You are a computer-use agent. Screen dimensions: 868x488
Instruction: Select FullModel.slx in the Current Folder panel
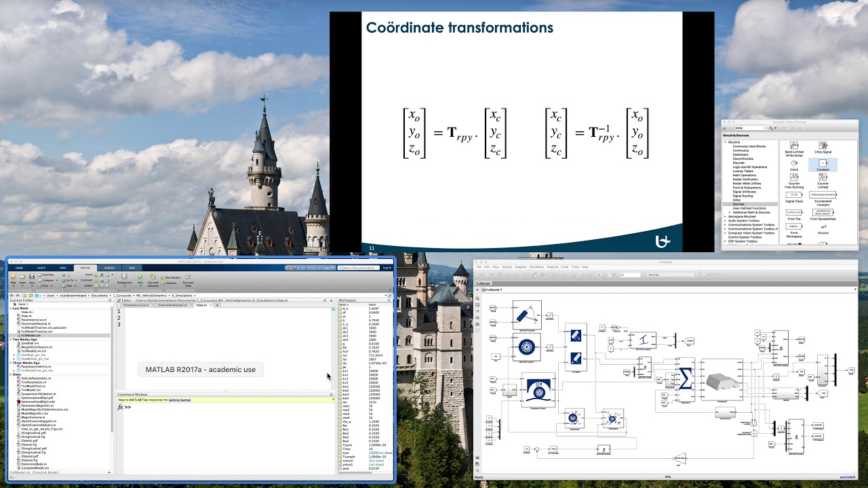59,335
